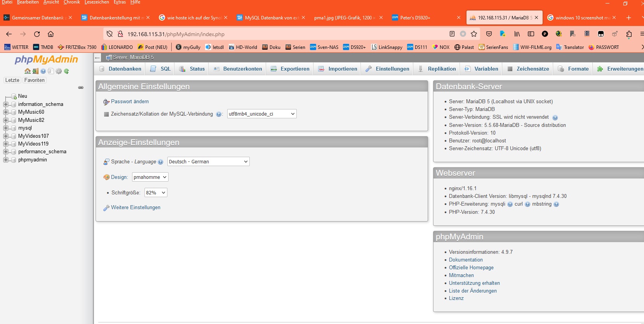Expand the information_schema database tree node
644x324 pixels.
(5, 104)
